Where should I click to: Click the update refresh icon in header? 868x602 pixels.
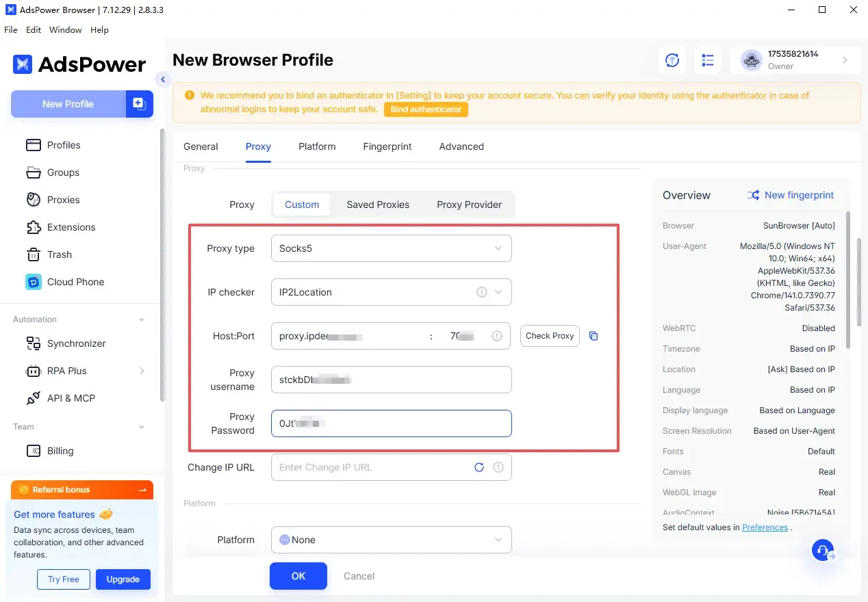pos(672,60)
